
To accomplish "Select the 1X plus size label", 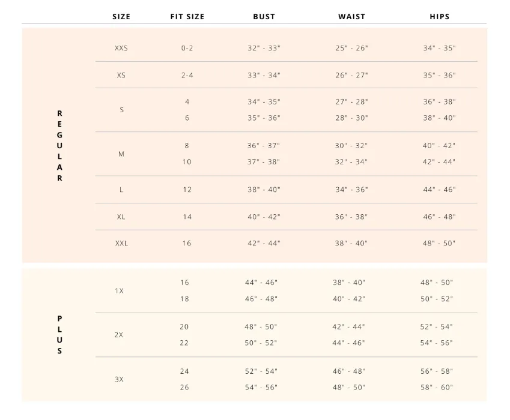I will 119,291.
